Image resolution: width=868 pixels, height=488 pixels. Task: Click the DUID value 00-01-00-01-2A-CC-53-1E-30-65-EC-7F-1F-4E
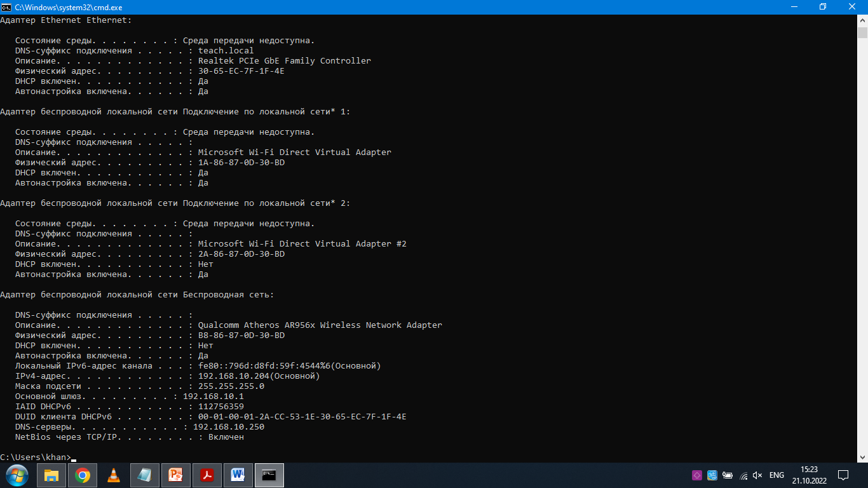click(302, 417)
